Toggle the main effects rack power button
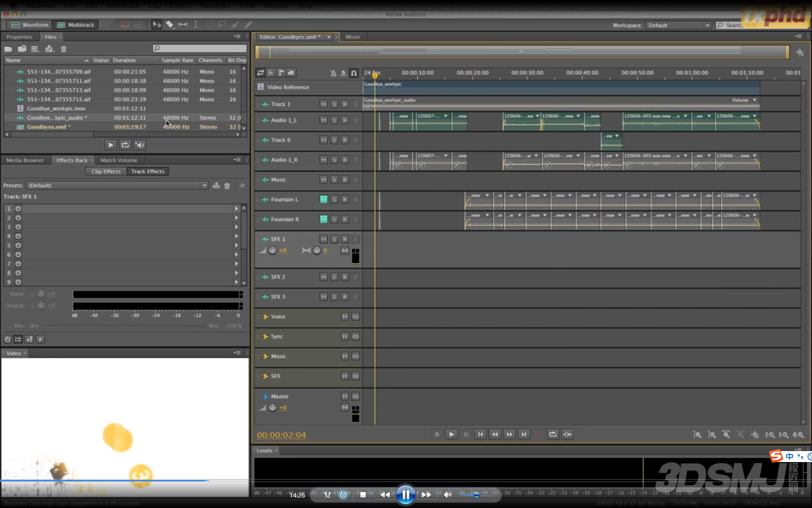Image resolution: width=812 pixels, height=508 pixels. click(7, 339)
